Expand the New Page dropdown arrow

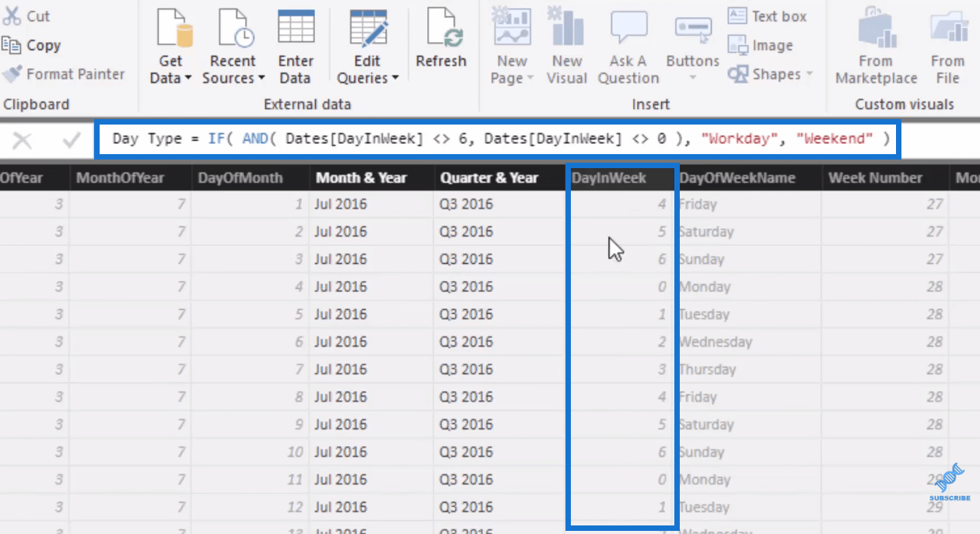(x=530, y=79)
